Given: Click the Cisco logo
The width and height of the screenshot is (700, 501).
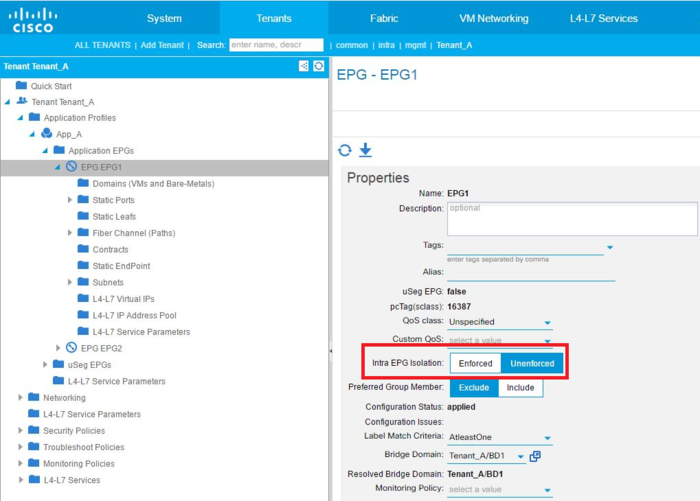Looking at the screenshot, I should click(33, 21).
